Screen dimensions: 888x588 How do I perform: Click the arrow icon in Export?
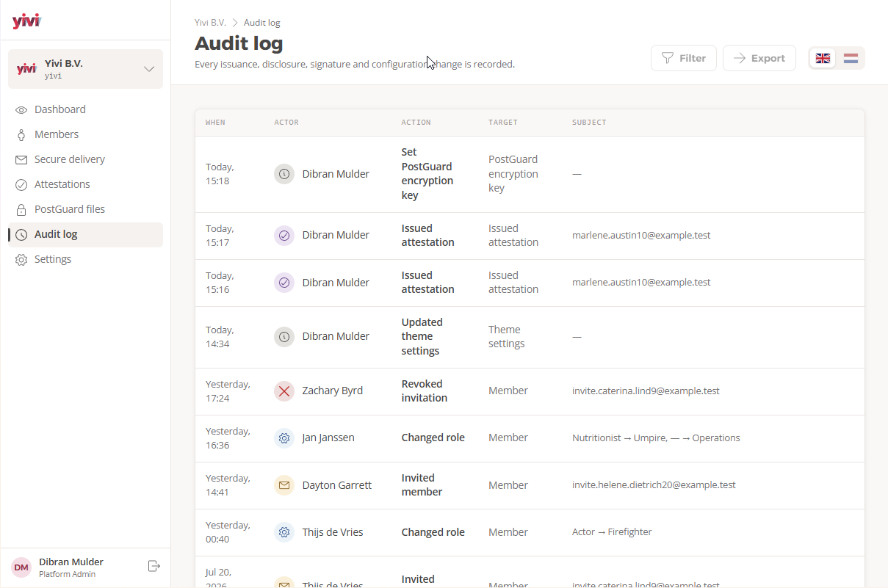coord(740,58)
